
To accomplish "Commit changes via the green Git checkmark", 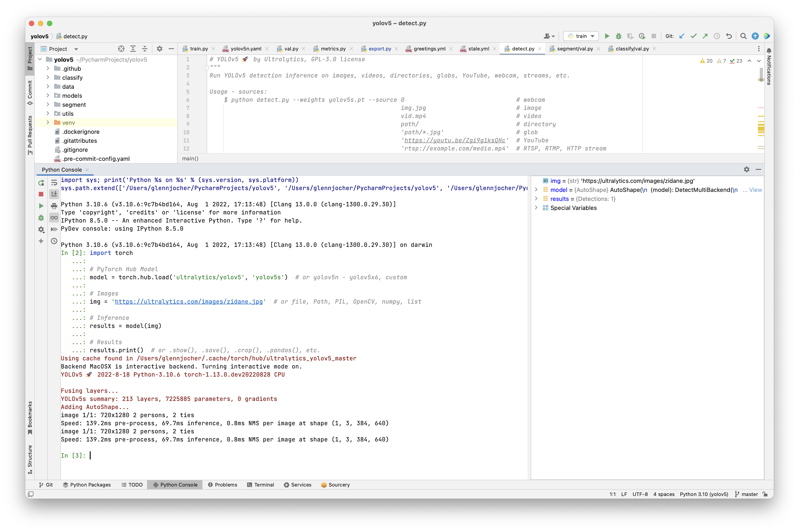I will (693, 36).
